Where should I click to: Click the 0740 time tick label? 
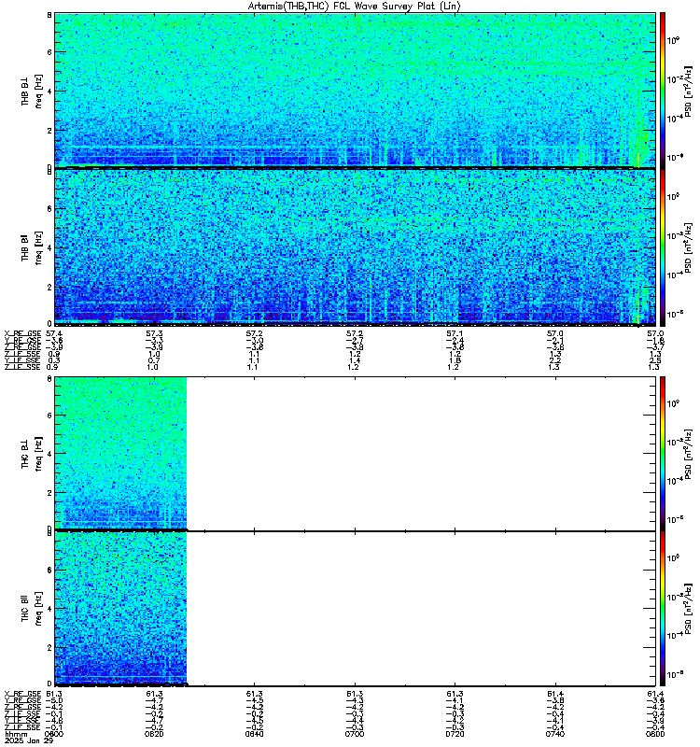pyautogui.click(x=555, y=734)
